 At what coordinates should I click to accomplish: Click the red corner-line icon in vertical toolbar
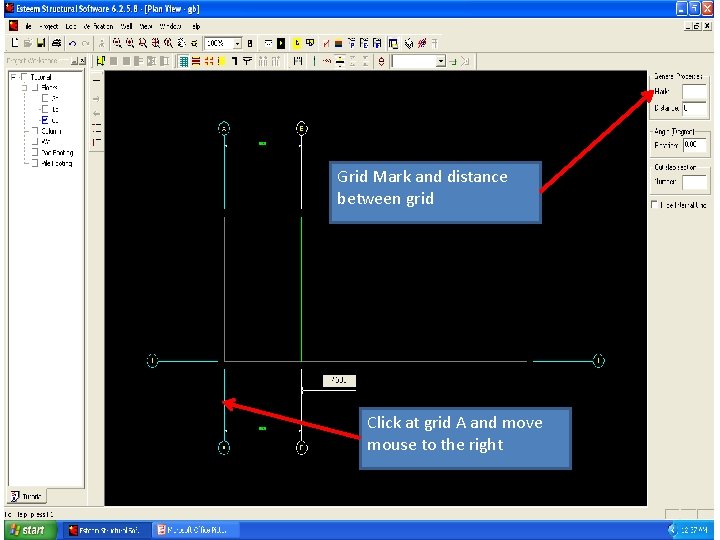[96, 143]
